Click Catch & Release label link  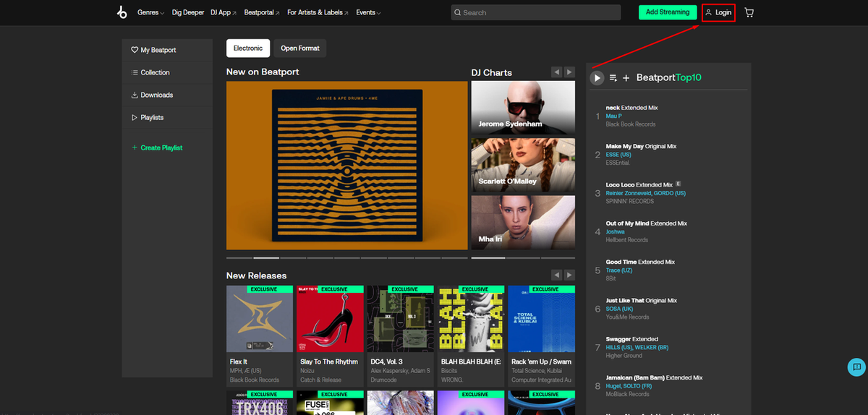click(x=320, y=380)
